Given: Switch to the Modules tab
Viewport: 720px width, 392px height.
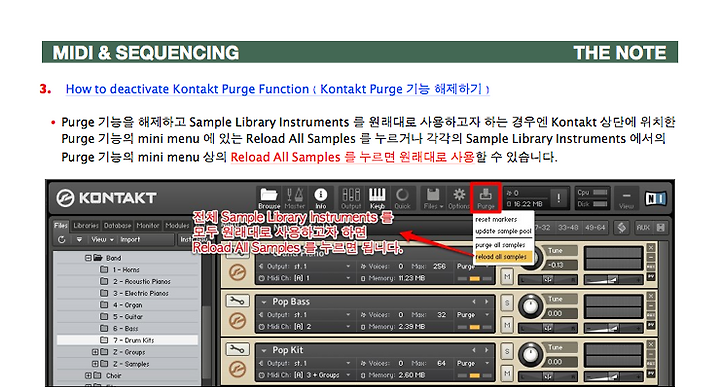Looking at the screenshot, I should tap(177, 225).
